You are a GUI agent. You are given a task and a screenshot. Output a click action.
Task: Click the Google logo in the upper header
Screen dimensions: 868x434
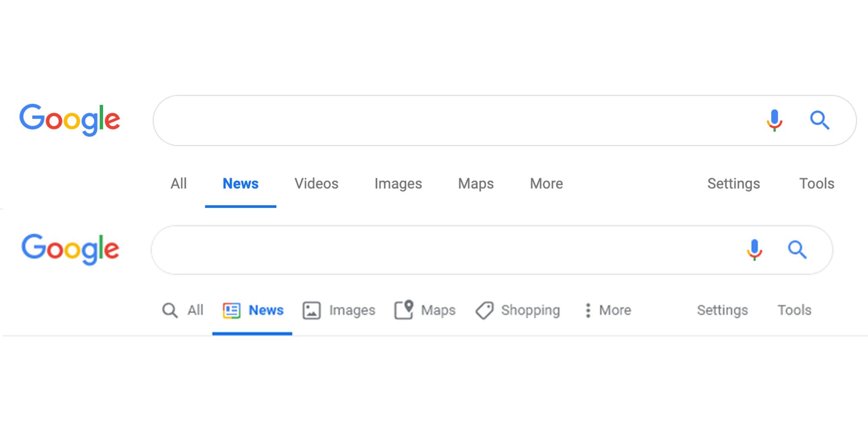point(70,120)
